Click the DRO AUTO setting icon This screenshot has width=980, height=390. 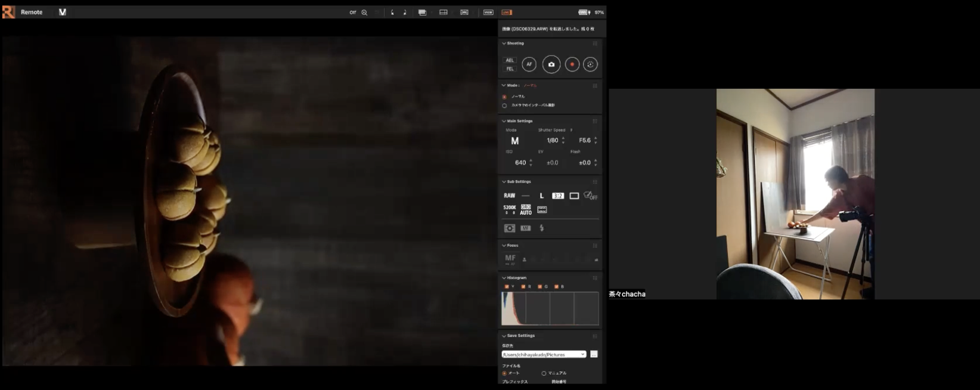click(x=526, y=210)
